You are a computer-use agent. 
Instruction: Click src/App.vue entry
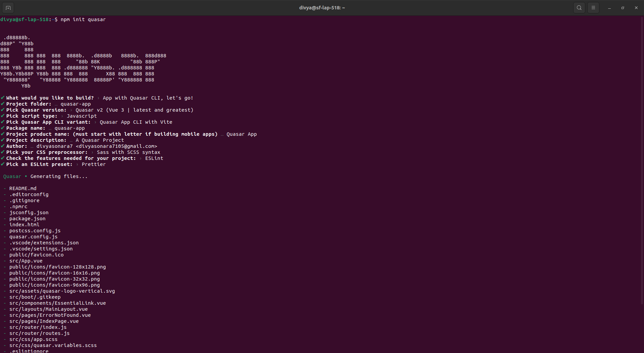[26, 261]
